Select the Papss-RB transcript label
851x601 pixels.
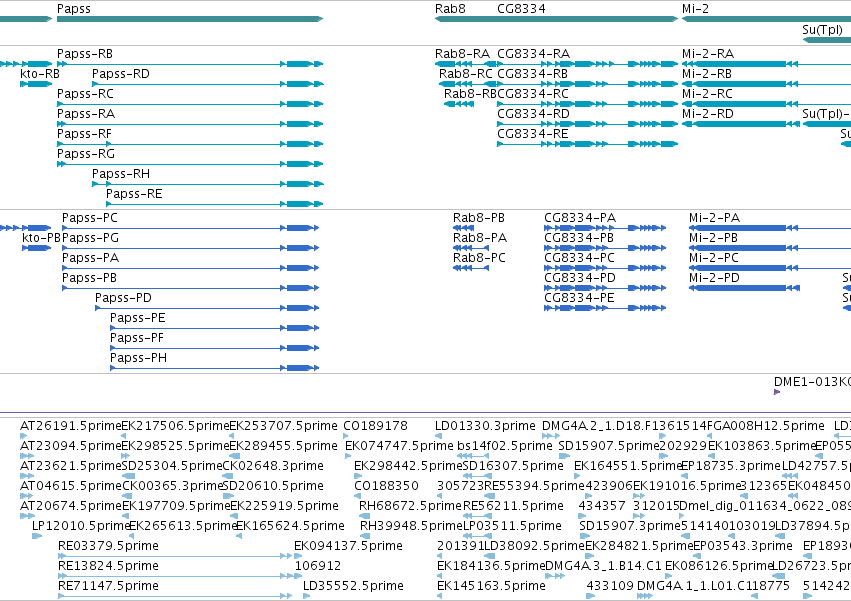pos(85,54)
